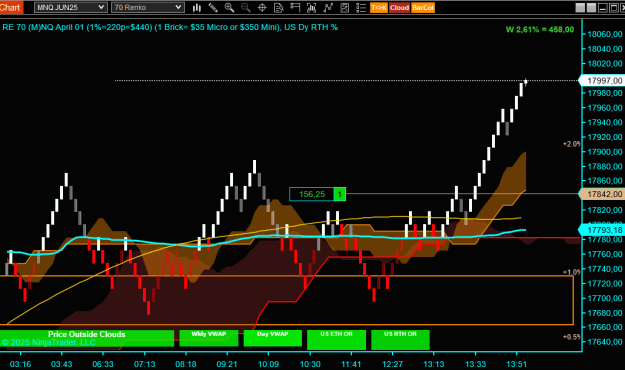625x370 pixels.
Task: Select the 17842,00 entry price marker
Action: 601,194
